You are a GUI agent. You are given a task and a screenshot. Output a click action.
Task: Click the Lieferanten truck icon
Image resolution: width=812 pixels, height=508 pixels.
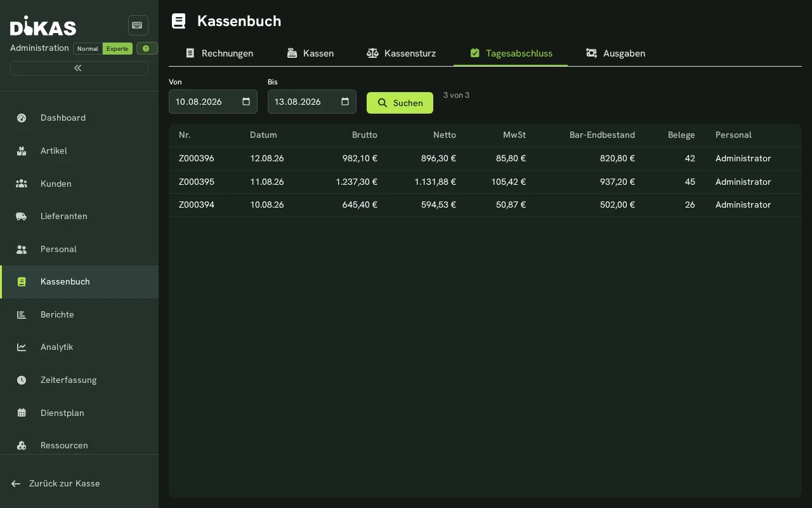[x=22, y=216]
